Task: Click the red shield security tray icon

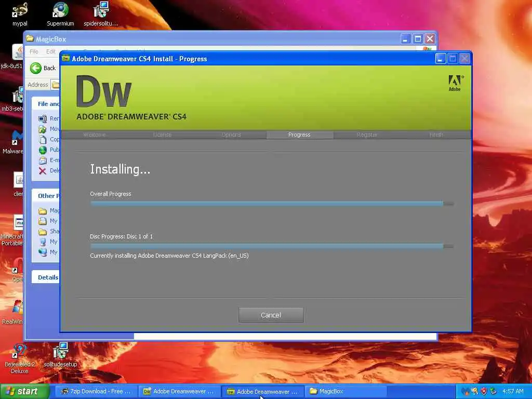Action: pyautogui.click(x=484, y=391)
